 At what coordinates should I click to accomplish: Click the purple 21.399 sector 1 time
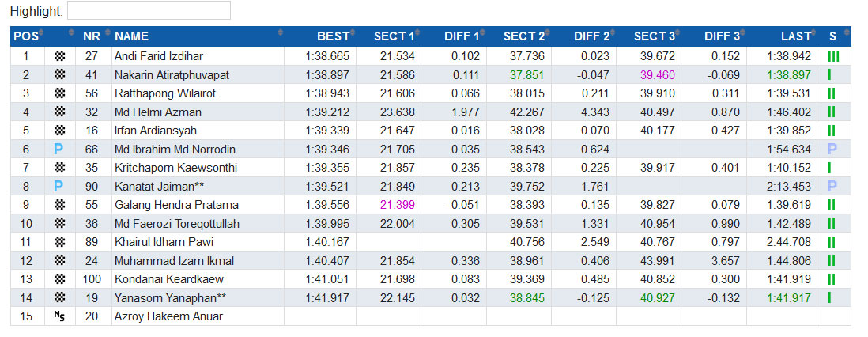tap(398, 205)
